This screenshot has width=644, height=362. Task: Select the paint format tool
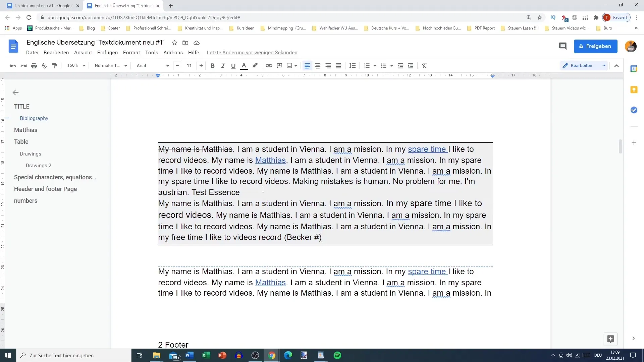[x=55, y=66]
